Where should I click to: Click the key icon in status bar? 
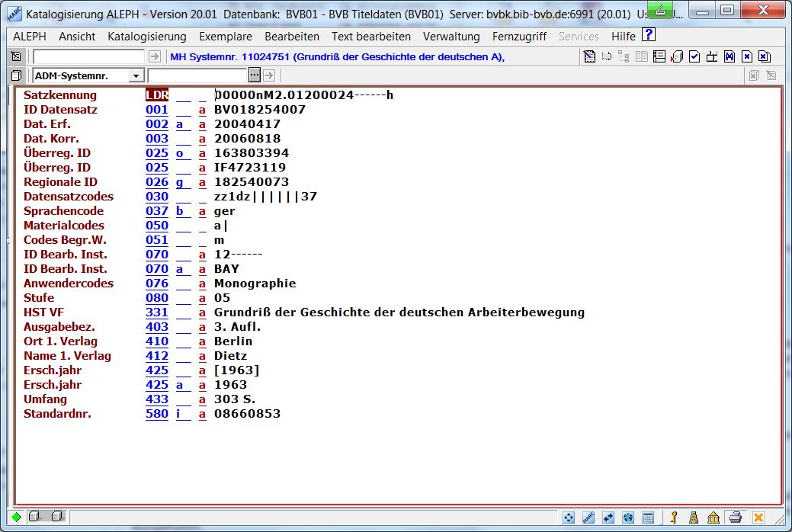[x=674, y=518]
